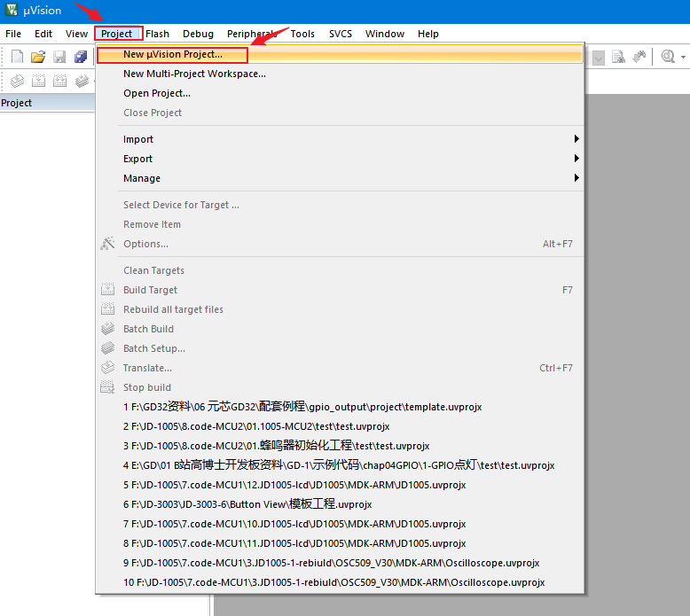This screenshot has height=616, width=690.
Task: Click the Stop build menu icon
Action: 107,387
